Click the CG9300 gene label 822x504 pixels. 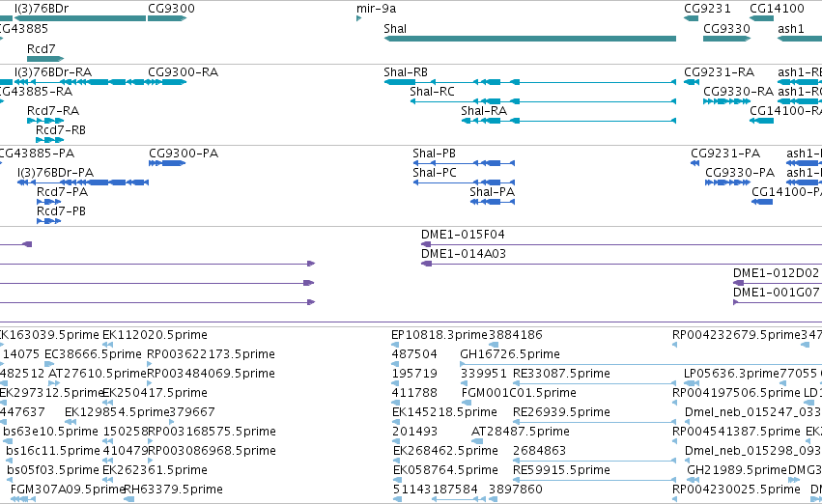(171, 9)
